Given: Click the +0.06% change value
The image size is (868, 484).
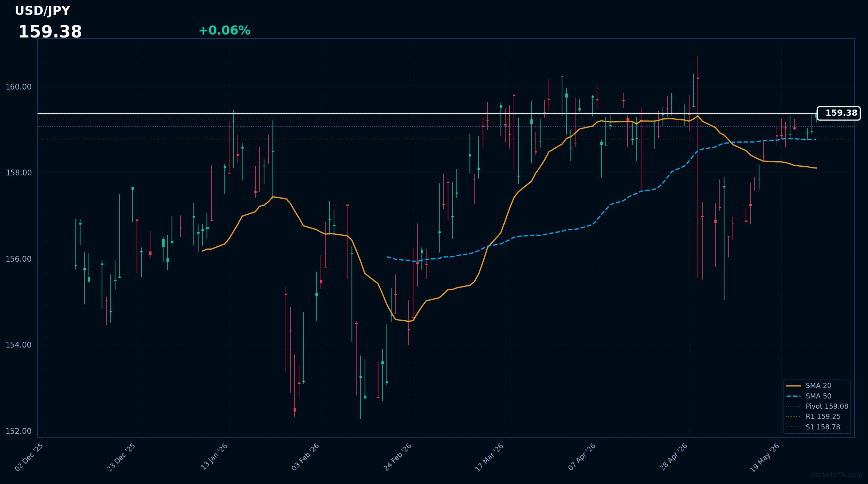Looking at the screenshot, I should (x=224, y=31).
